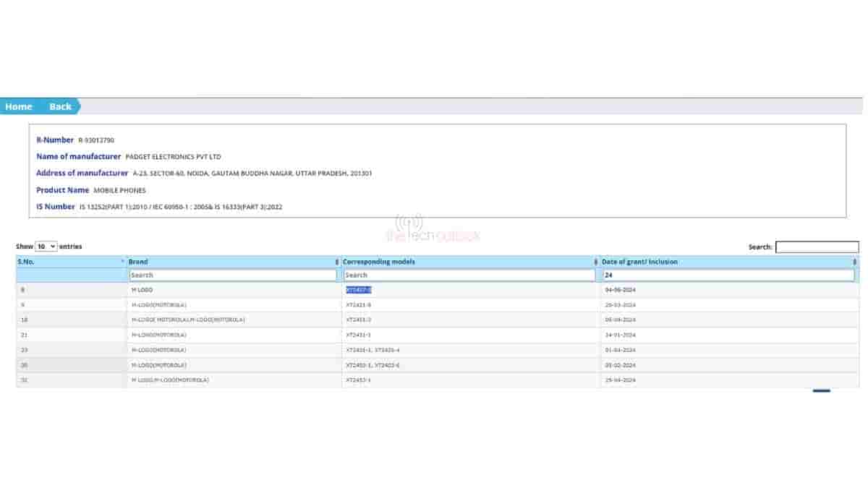Click the highlighted XT2437-3 model cell
The height and width of the screenshot is (488, 868).
tap(359, 290)
